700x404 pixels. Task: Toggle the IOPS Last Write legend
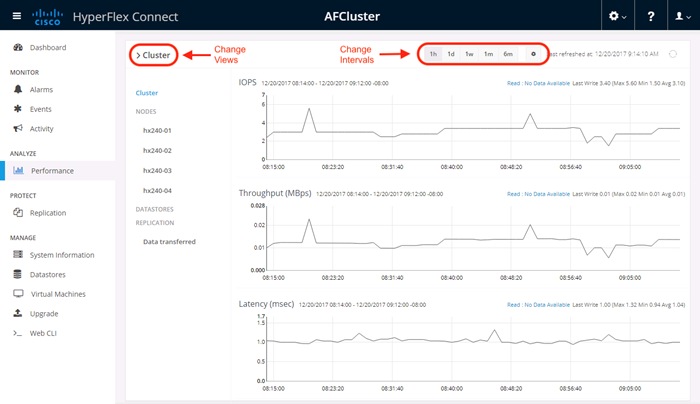[x=629, y=83]
